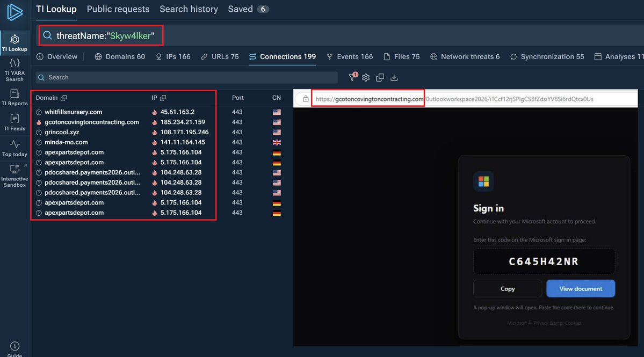The width and height of the screenshot is (644, 357).
Task: Download results with the download icon
Action: [394, 77]
